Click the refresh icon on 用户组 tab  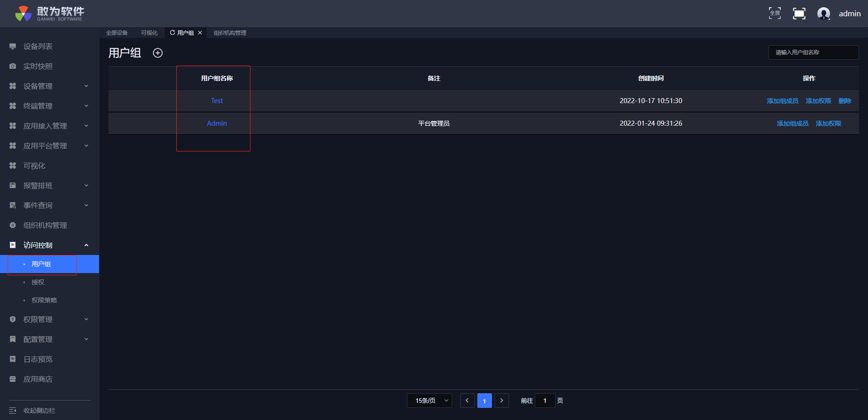point(172,33)
